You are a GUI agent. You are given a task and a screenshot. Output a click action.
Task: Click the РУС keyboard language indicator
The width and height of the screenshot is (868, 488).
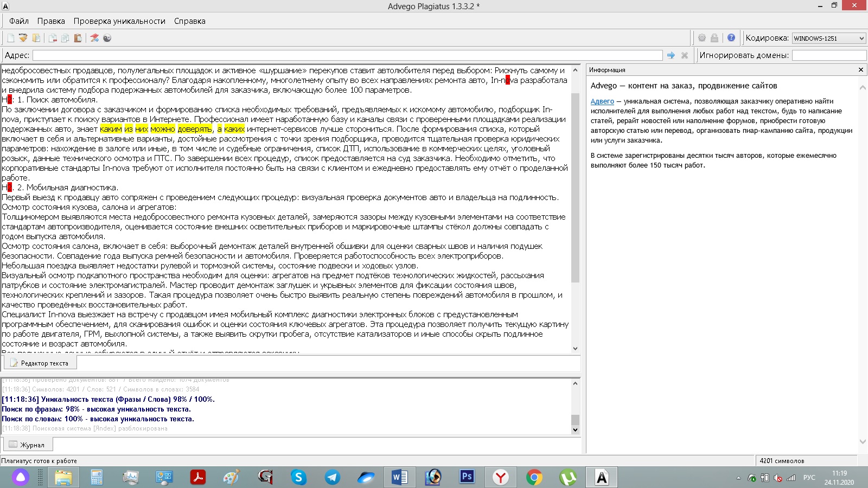click(809, 478)
